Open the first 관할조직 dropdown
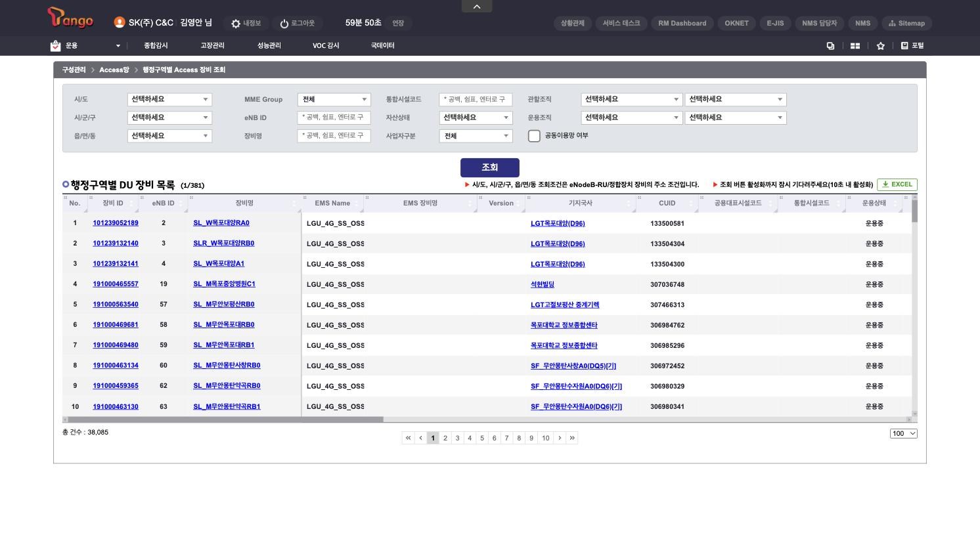Viewport: 980px width, 533px height. click(632, 99)
